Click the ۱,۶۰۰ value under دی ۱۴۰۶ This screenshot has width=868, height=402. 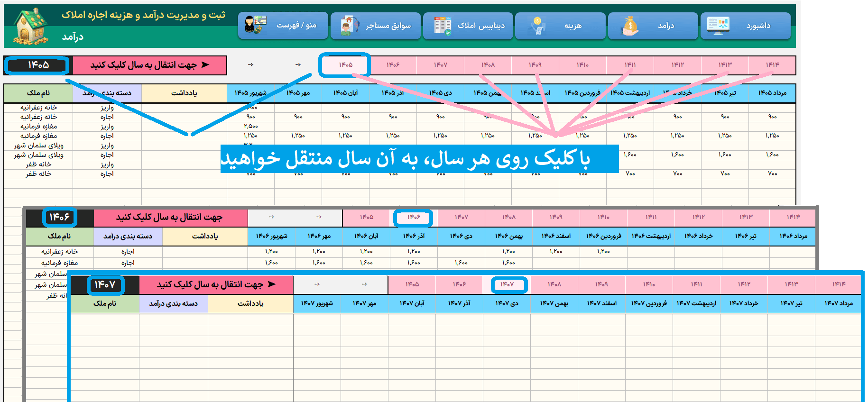tap(461, 263)
